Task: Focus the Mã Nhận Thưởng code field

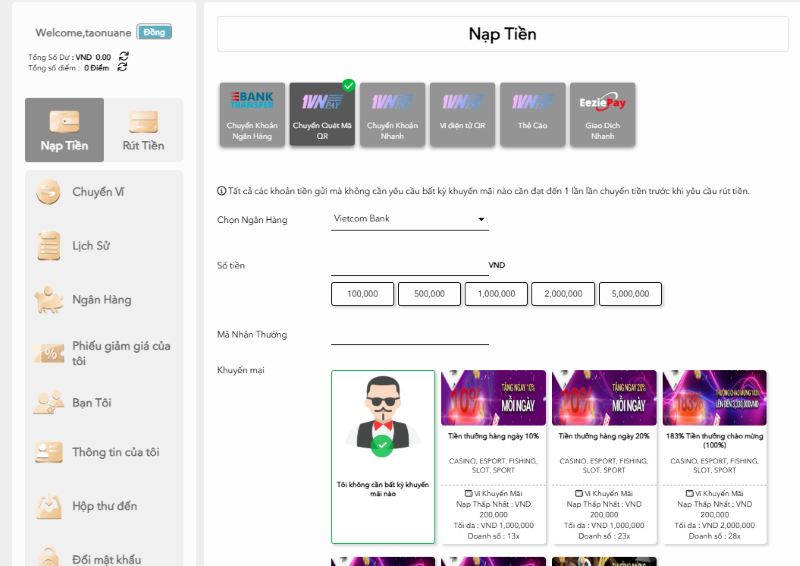Action: [409, 334]
